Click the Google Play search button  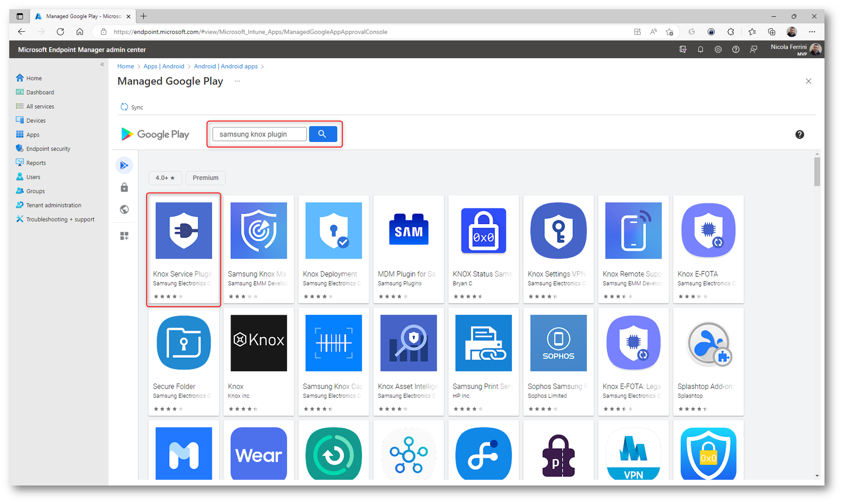tap(323, 134)
